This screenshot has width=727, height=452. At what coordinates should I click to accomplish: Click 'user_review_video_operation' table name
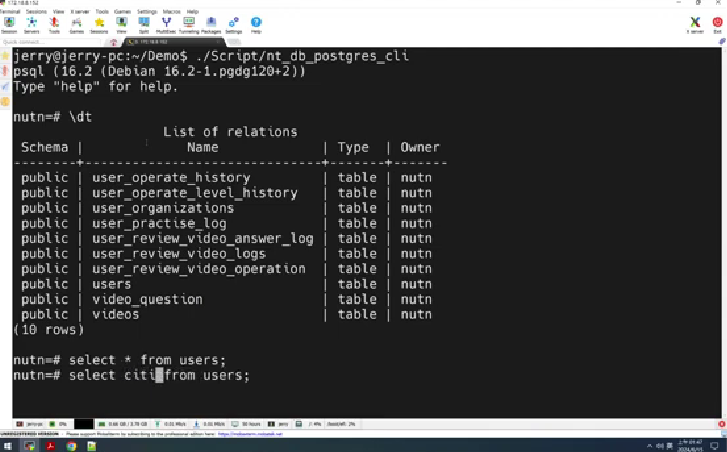tap(199, 269)
